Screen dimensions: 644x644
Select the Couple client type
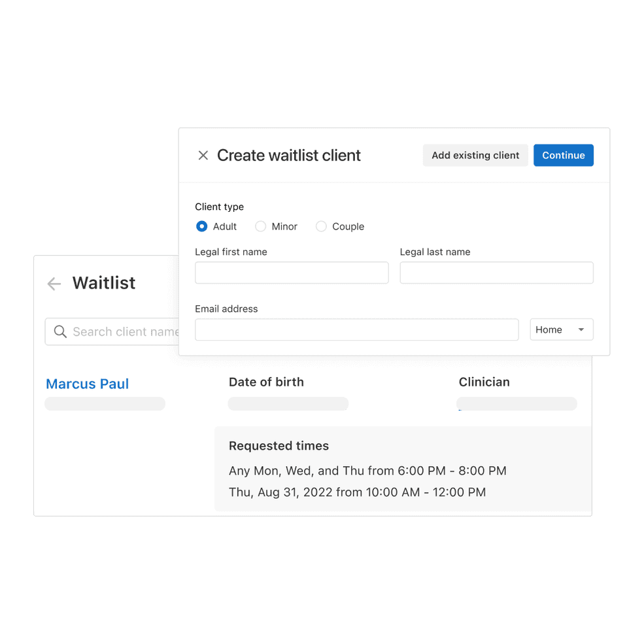321,226
